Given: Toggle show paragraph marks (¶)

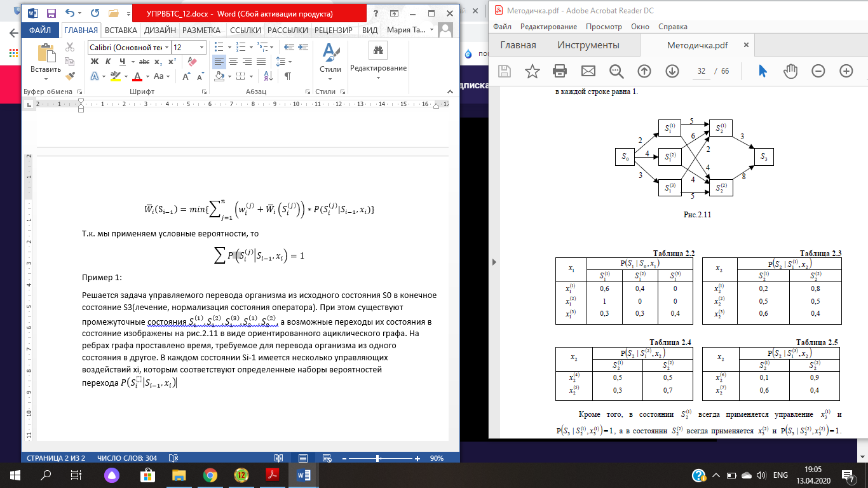Looking at the screenshot, I should (288, 76).
